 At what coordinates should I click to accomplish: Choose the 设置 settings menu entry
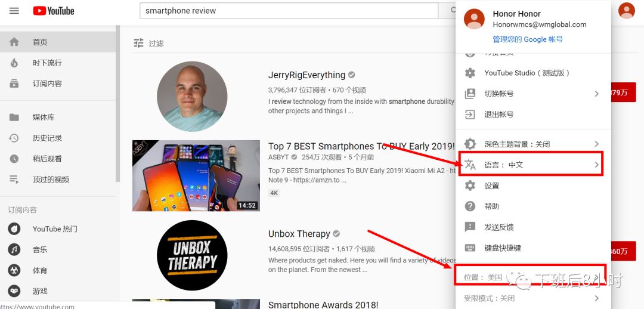533,186
